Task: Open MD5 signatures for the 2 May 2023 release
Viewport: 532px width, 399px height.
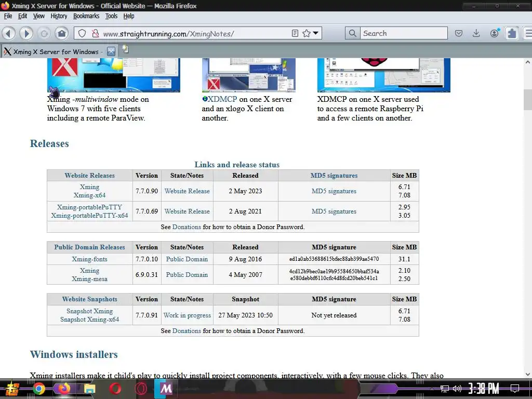Action: (334, 191)
